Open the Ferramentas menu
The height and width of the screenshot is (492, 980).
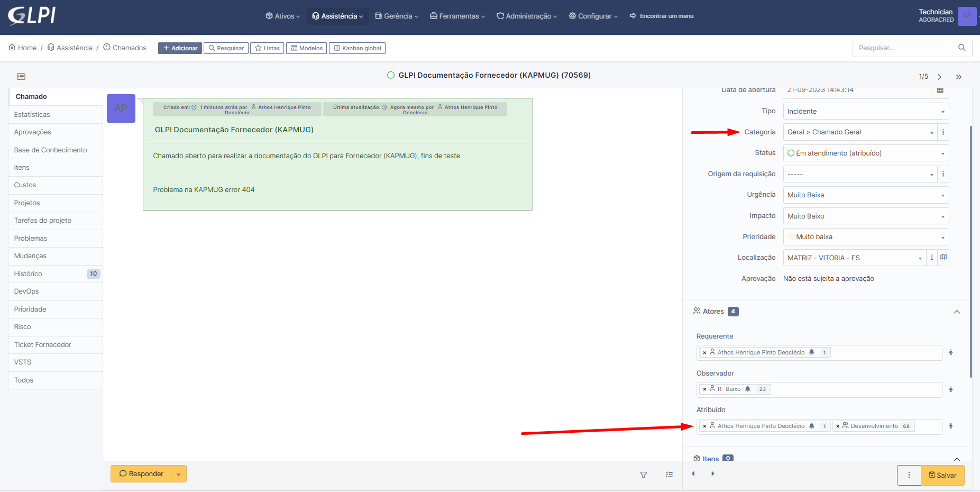coord(457,16)
